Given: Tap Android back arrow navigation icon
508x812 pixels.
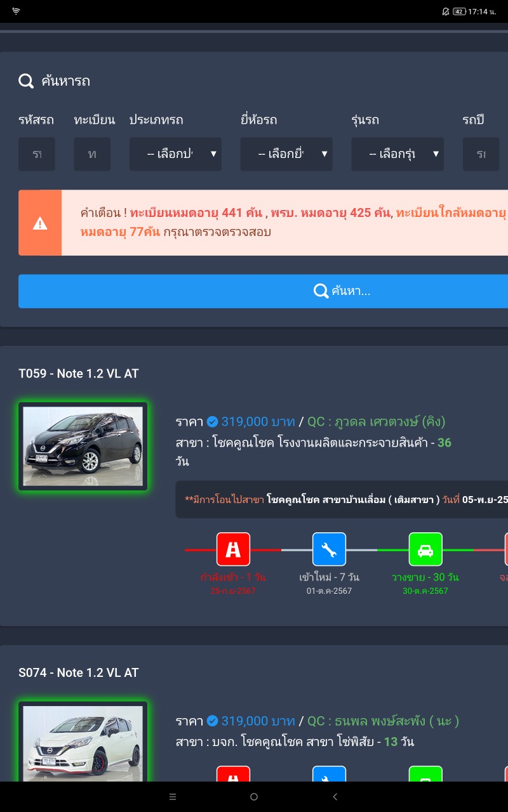Looking at the screenshot, I should (x=335, y=797).
